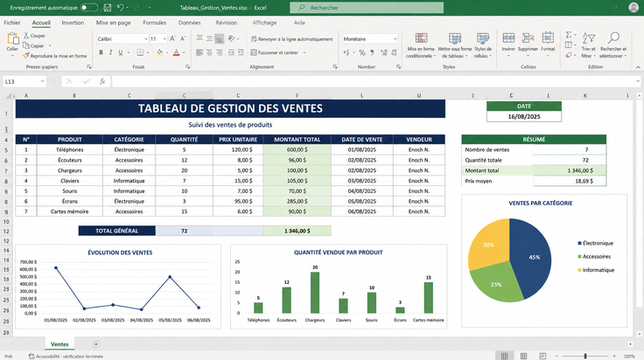Click the account profile avatar

tap(633, 7)
